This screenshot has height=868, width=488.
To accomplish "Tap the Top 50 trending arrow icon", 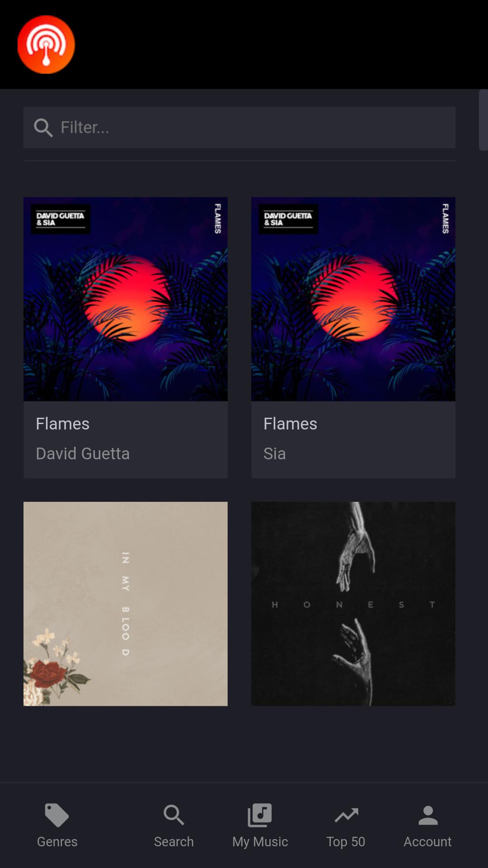I will pos(346,816).
